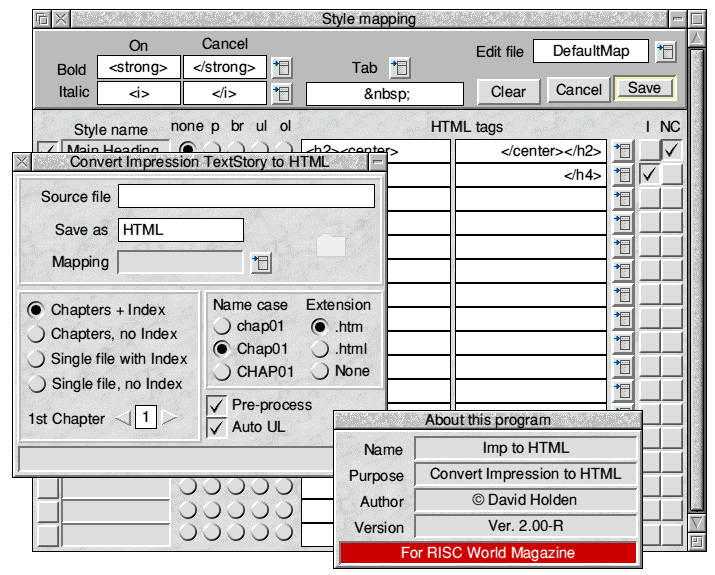Open the menu icon beside Bold tags
715x575 pixels.
point(281,67)
